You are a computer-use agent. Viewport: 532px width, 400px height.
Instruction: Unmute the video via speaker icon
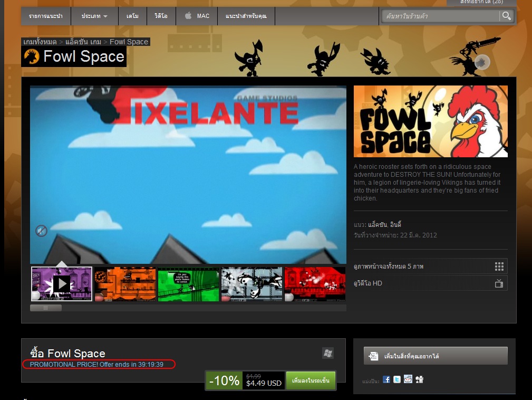42,231
